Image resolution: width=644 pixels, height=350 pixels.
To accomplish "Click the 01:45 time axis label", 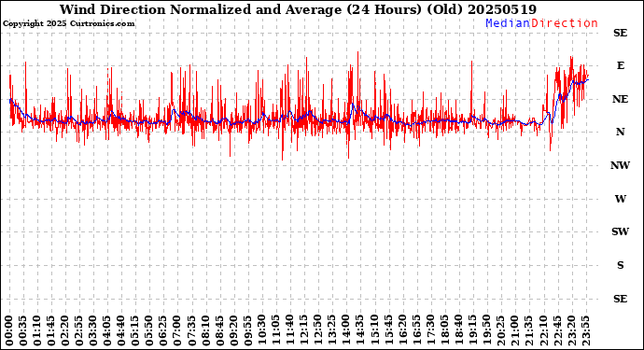I will pyautogui.click(x=51, y=331).
